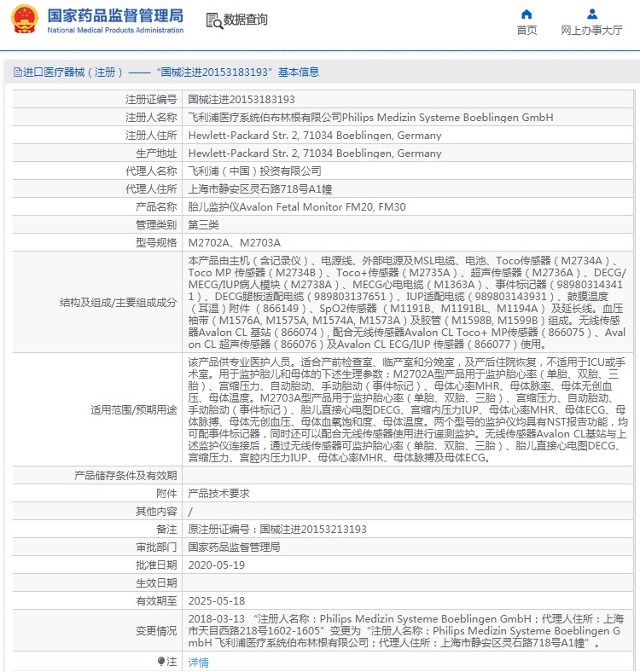640x672 pixels.
Task: Click the 生效日期 label
Action: pos(156,583)
